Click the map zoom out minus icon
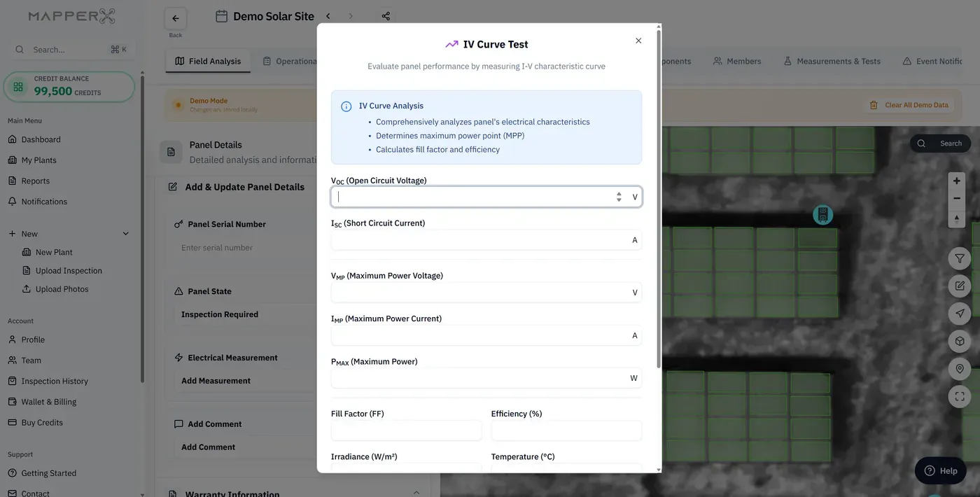 [957, 199]
